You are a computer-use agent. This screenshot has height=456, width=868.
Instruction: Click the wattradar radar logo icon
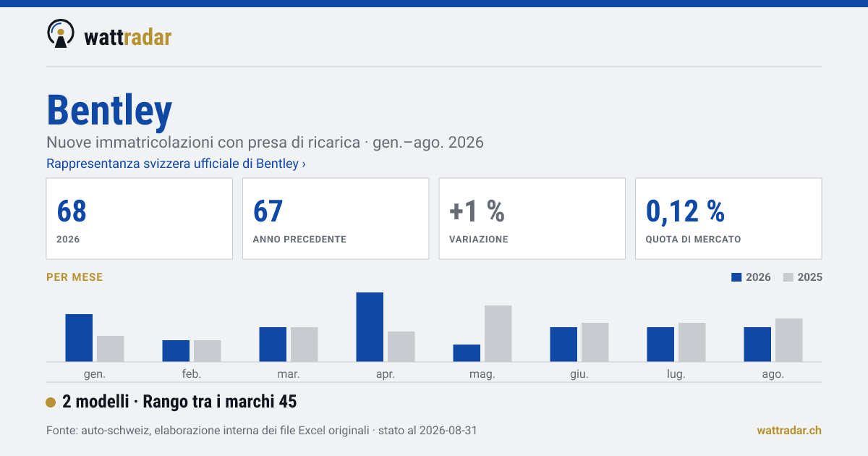pos(61,33)
